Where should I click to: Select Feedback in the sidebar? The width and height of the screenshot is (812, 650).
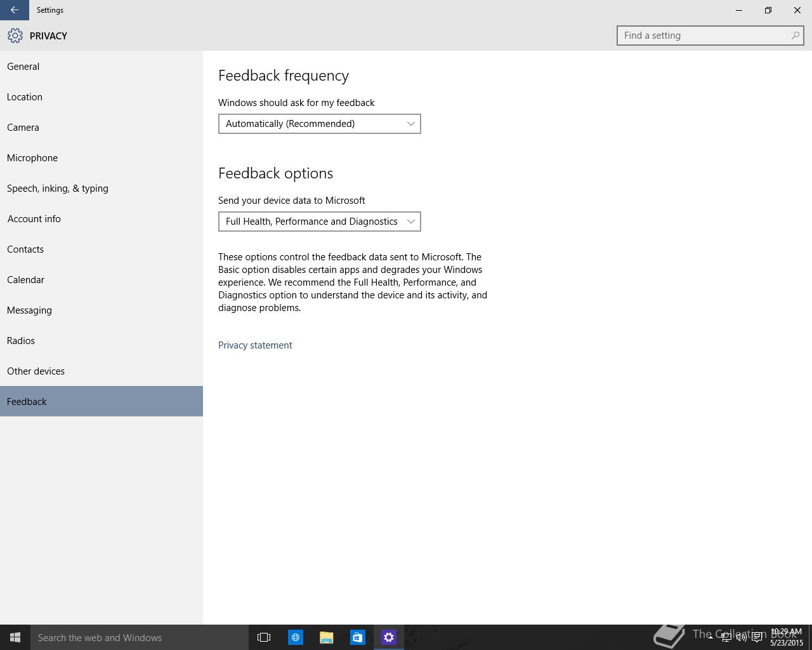pyautogui.click(x=101, y=401)
